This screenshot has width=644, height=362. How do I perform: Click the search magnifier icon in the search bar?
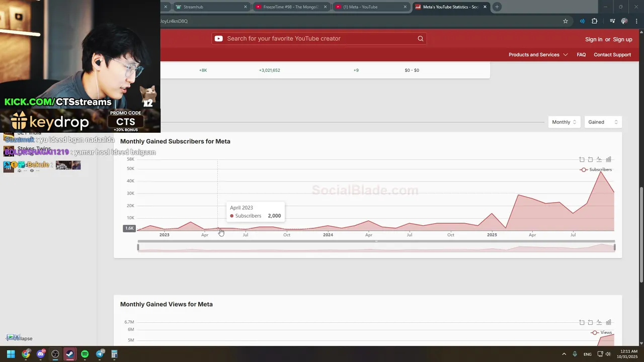click(x=421, y=39)
